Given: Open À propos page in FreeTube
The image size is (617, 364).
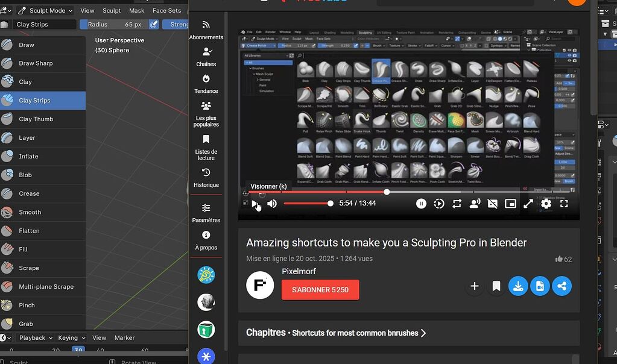Looking at the screenshot, I should (x=206, y=240).
